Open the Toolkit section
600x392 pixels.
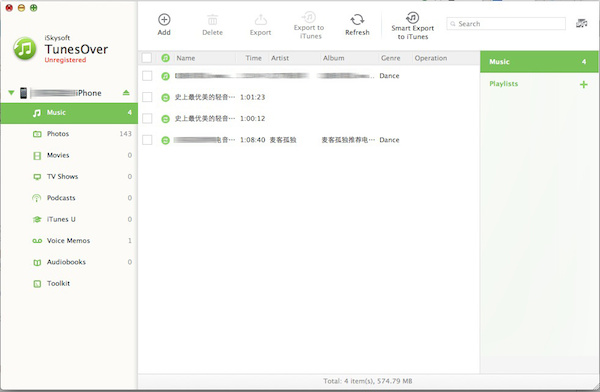(69, 284)
